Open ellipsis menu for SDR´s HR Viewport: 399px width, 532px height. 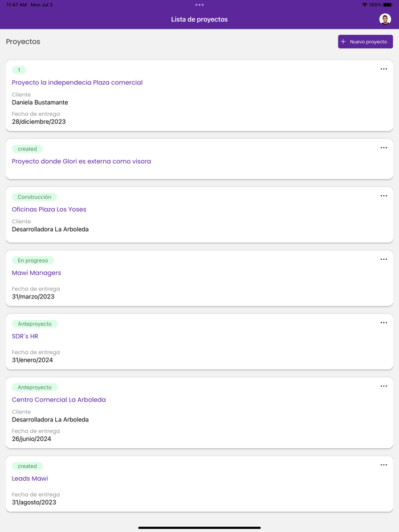[x=384, y=323]
